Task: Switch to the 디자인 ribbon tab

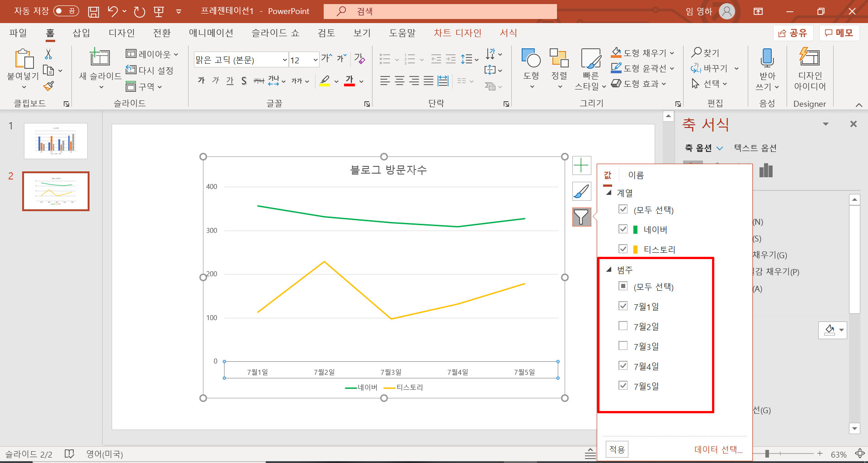Action: (122, 33)
